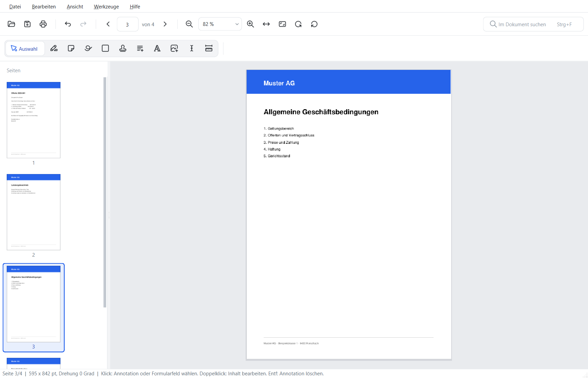588x378 pixels.
Task: Fit page to width with the arrows icon
Action: pos(266,24)
